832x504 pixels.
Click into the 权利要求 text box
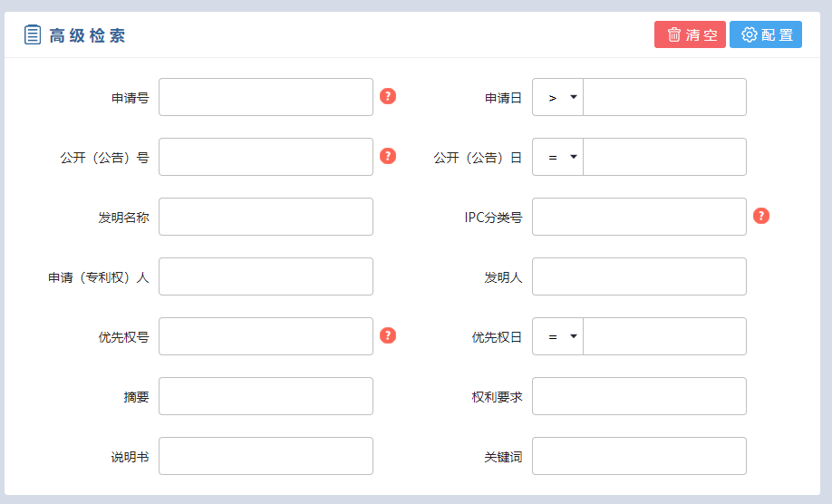pos(639,396)
